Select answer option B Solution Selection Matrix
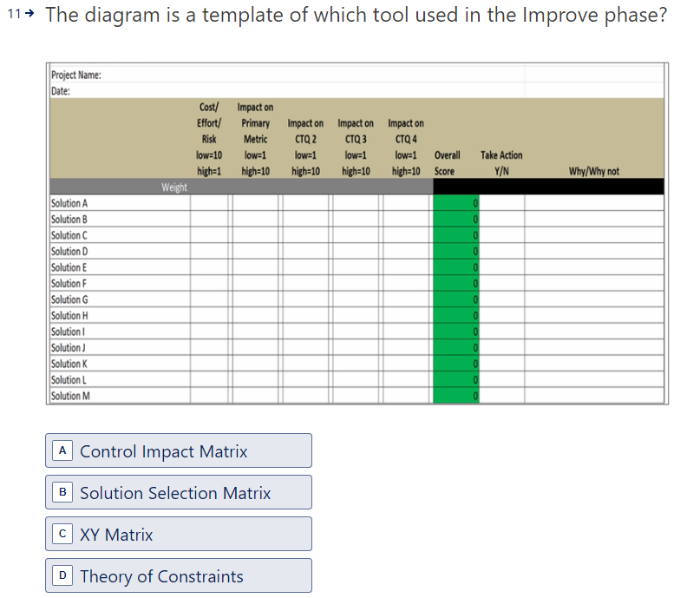The image size is (700, 598). 178,492
